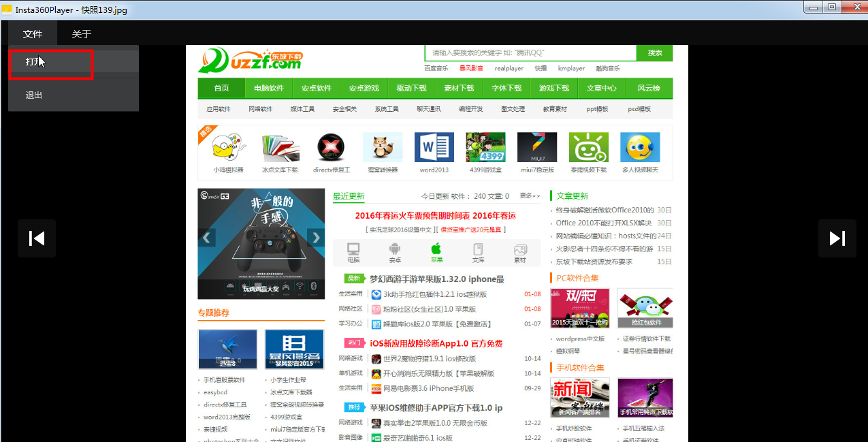Click the 暴风影音2015 thumbnail
The image size is (868, 442).
[294, 349]
